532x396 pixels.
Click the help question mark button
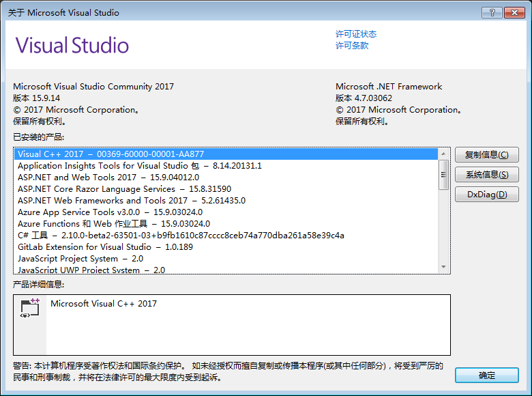coord(492,12)
